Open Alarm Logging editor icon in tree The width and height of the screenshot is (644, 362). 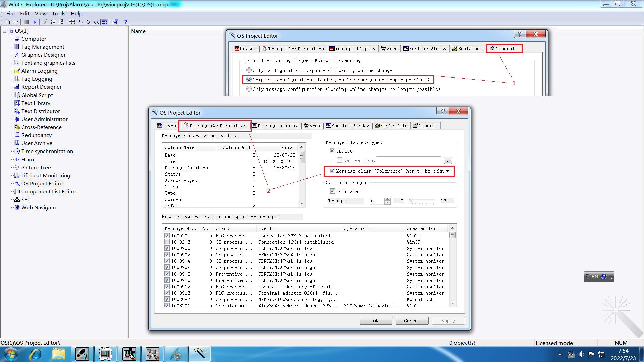click(17, 71)
